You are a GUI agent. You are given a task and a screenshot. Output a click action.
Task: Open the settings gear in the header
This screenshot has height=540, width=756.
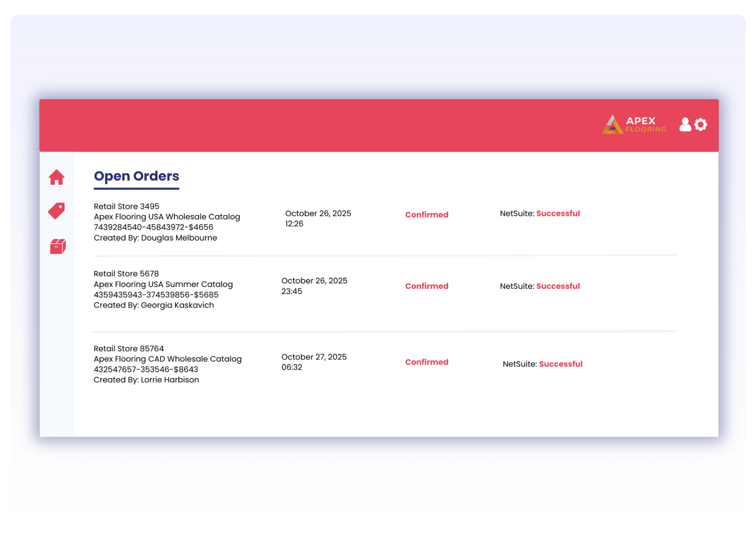click(701, 124)
